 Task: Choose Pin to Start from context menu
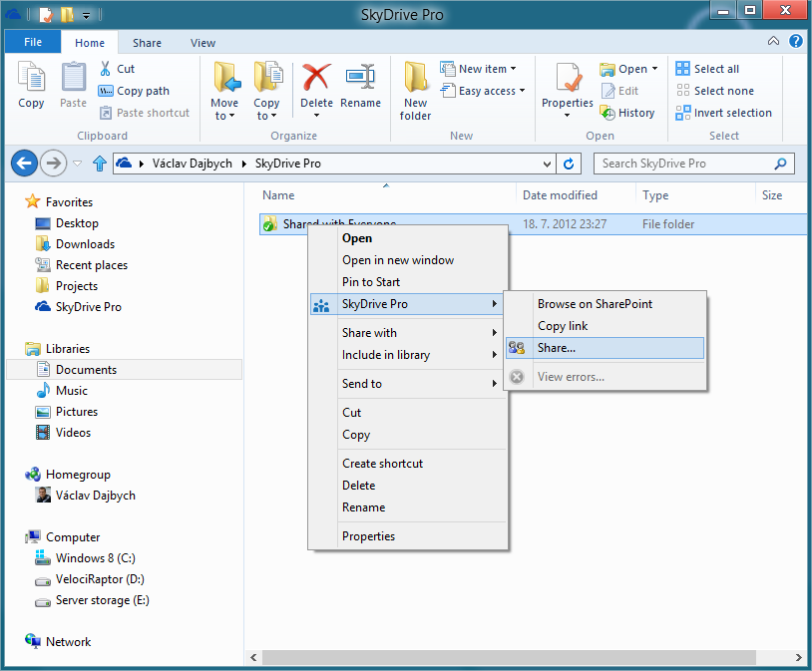pos(408,282)
